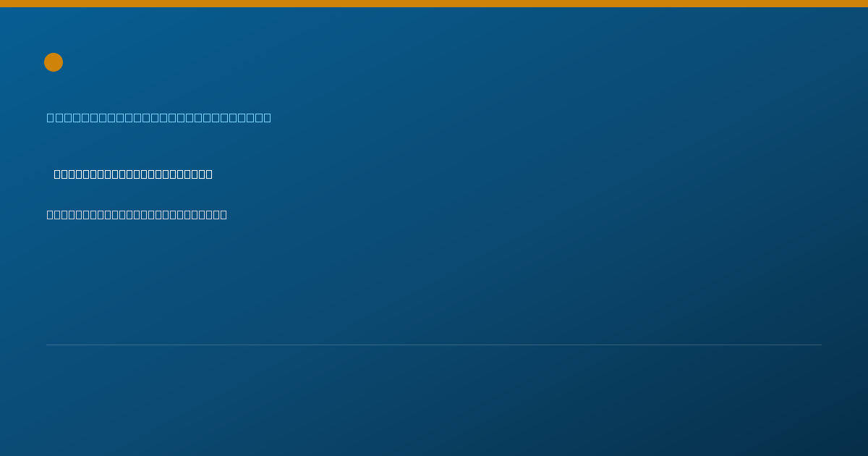Click last character box of bold white line
Image resolution: width=868 pixels, height=456 pixels.
[x=209, y=174]
